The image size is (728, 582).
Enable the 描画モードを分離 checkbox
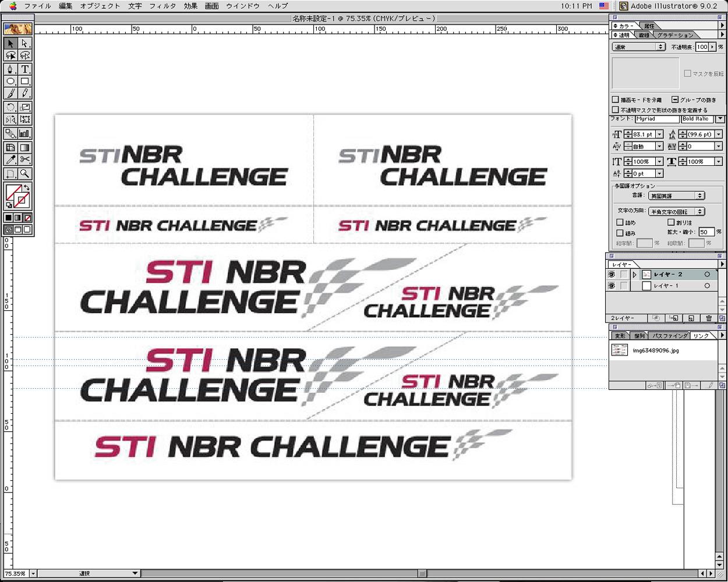616,100
